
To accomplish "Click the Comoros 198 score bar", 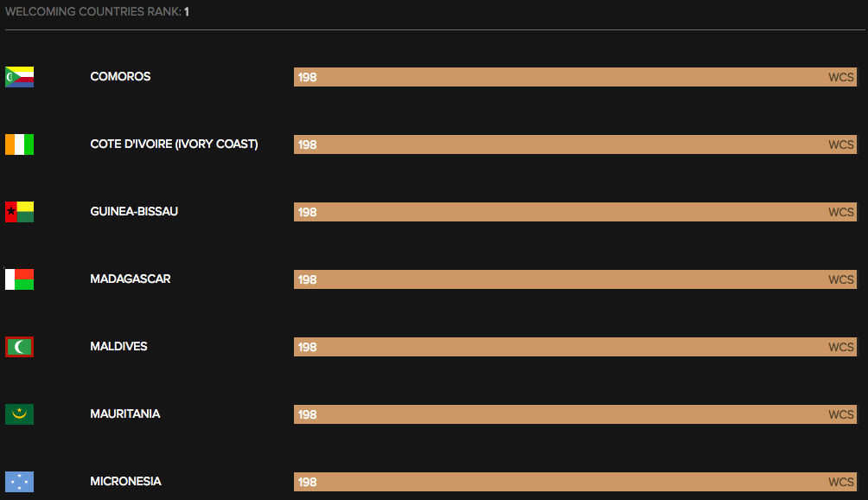I will [x=575, y=77].
